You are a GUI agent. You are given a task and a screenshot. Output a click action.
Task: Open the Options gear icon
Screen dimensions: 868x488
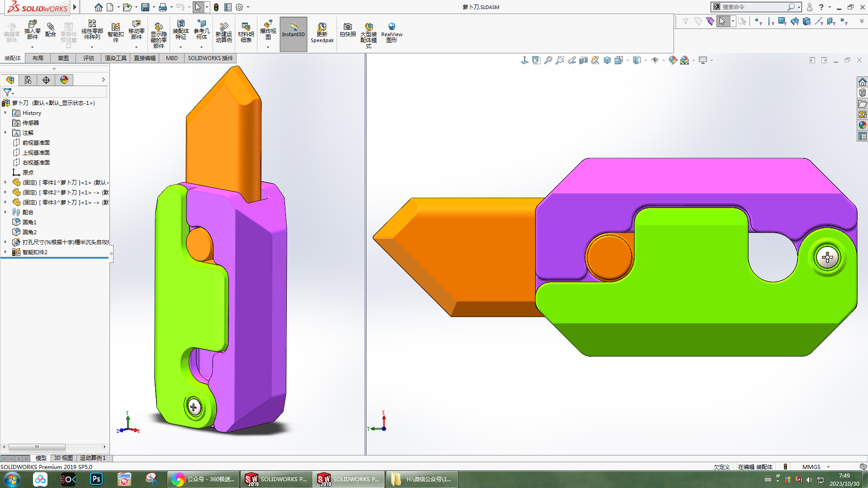click(x=239, y=7)
